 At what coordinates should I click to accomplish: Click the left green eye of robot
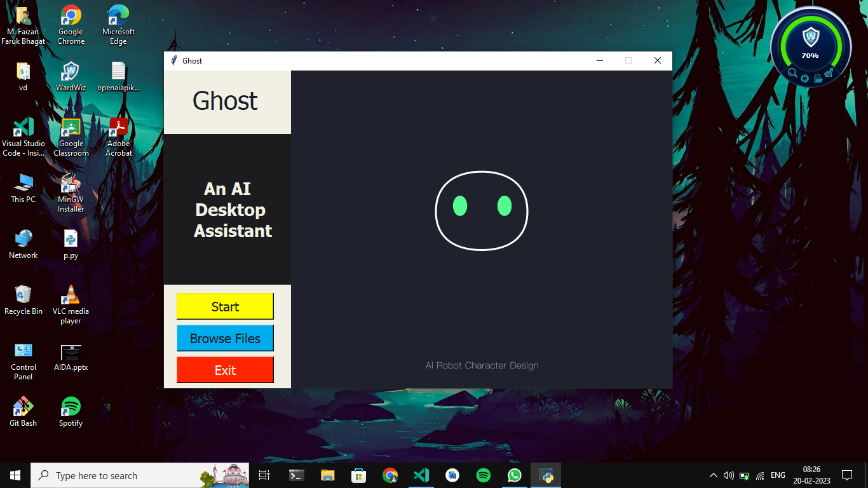pos(460,206)
